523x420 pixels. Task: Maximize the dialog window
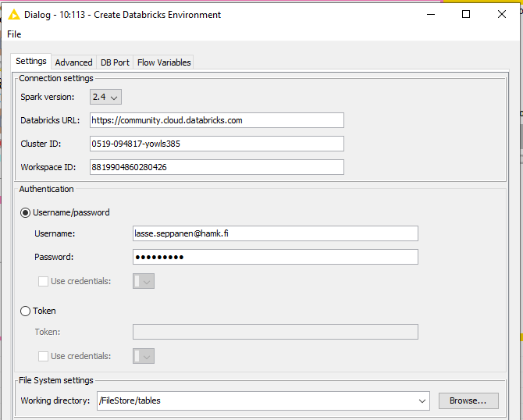pyautogui.click(x=466, y=14)
